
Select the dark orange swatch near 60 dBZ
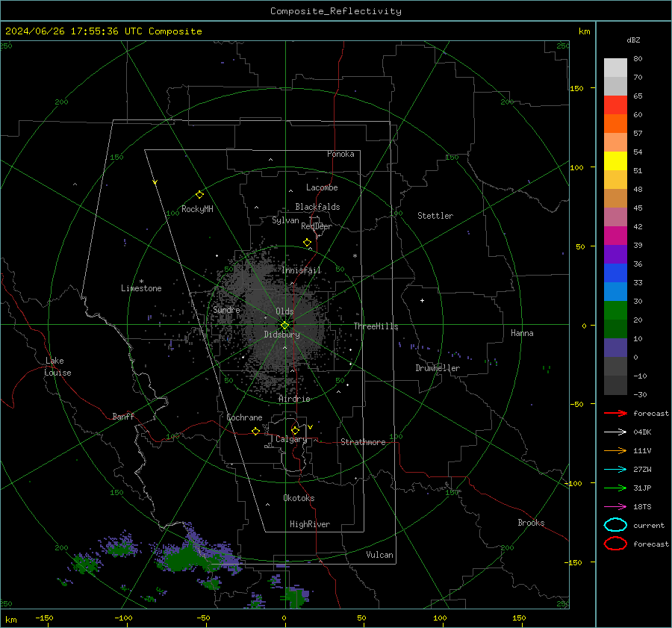[615, 124]
